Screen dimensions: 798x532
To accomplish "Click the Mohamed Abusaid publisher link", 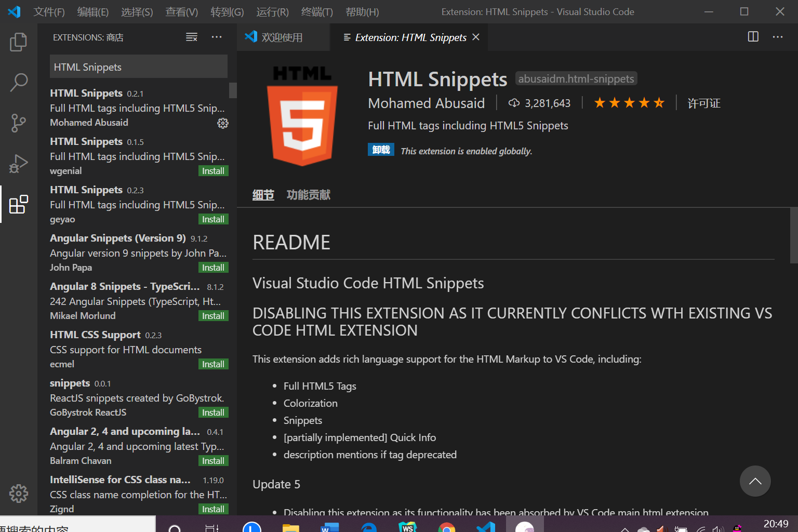I will click(x=426, y=103).
